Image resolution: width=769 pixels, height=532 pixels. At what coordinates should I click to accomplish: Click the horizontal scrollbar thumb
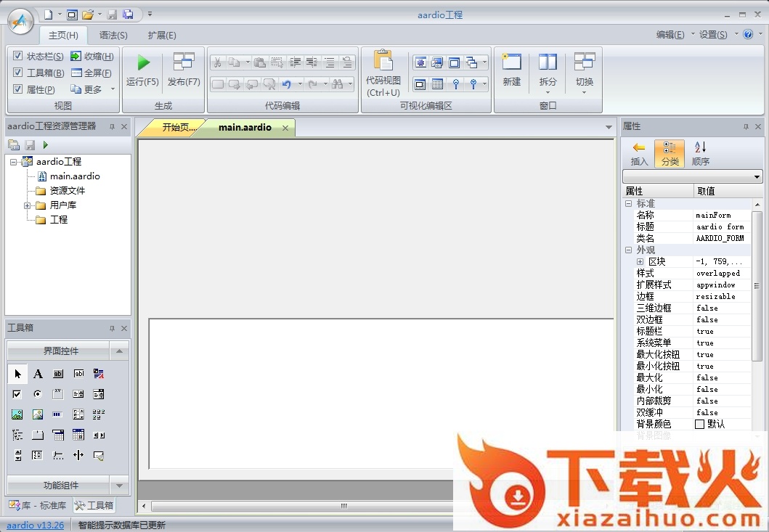[x=343, y=506]
